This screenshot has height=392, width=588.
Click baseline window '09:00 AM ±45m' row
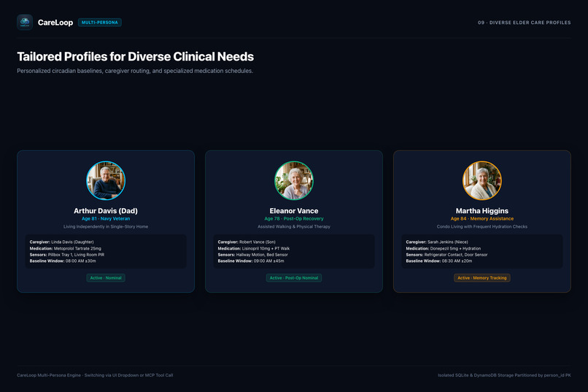pyautogui.click(x=251, y=261)
